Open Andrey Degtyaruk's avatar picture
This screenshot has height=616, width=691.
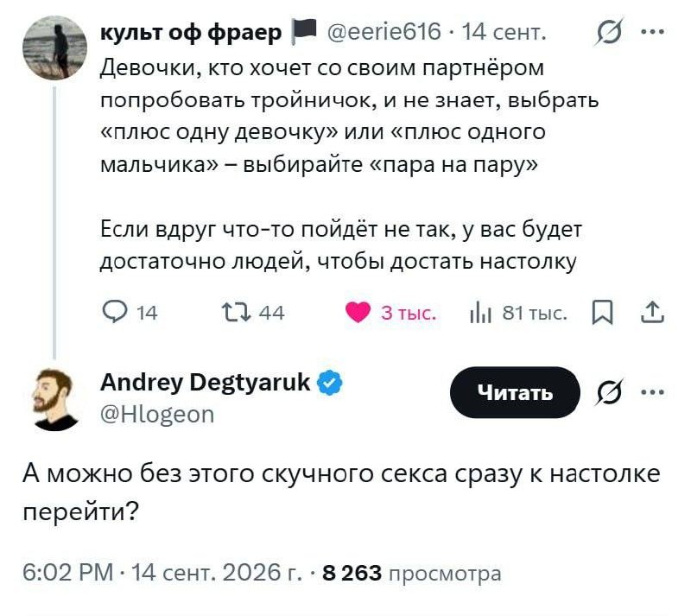tap(54, 399)
